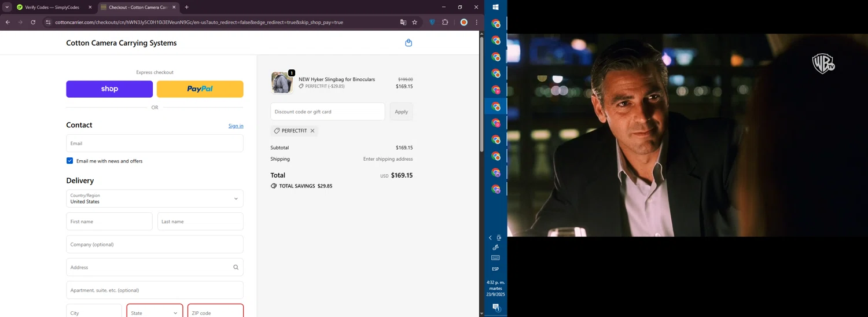Pay with PayPal express checkout
Image resolution: width=868 pixels, height=317 pixels.
coord(200,89)
